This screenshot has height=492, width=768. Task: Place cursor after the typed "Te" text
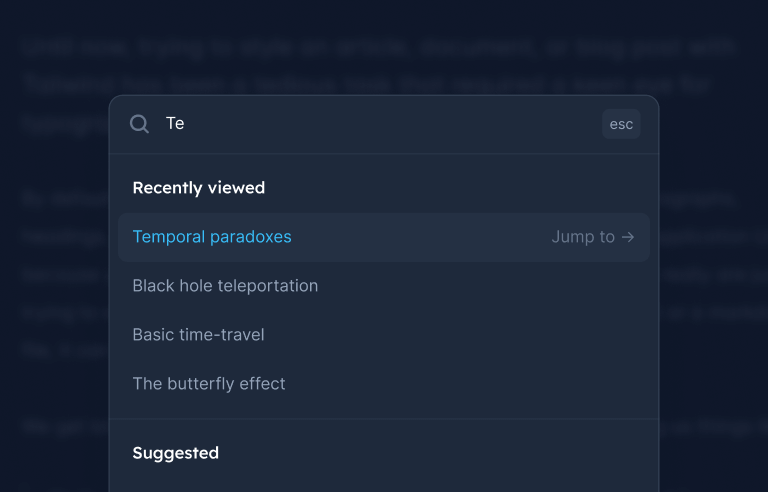pos(186,124)
